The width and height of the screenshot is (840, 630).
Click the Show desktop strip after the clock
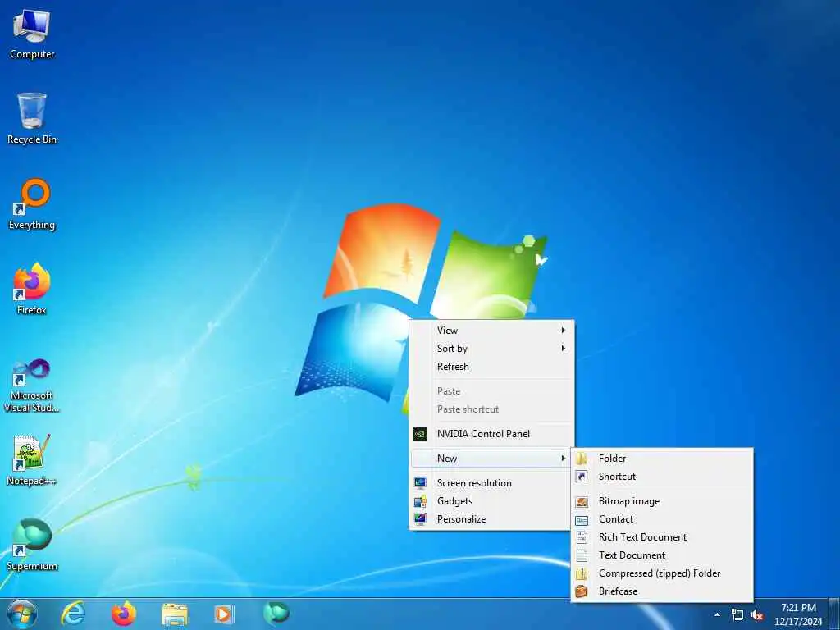click(x=834, y=614)
